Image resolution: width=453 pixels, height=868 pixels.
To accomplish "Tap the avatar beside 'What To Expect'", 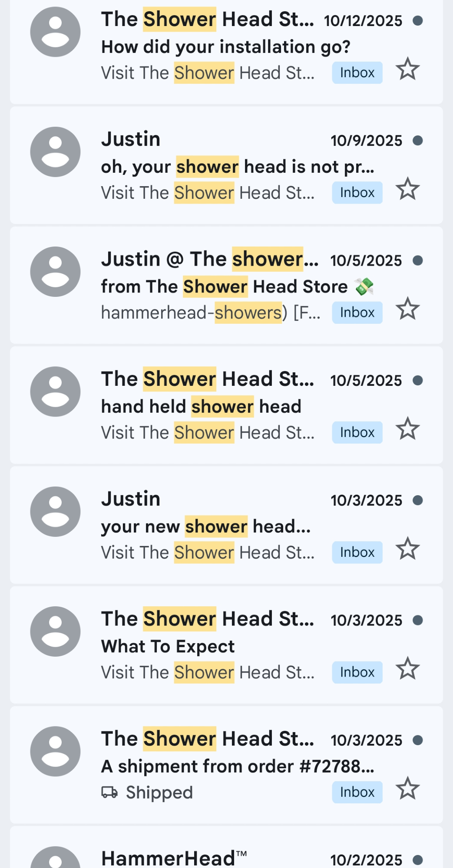I will (55, 631).
